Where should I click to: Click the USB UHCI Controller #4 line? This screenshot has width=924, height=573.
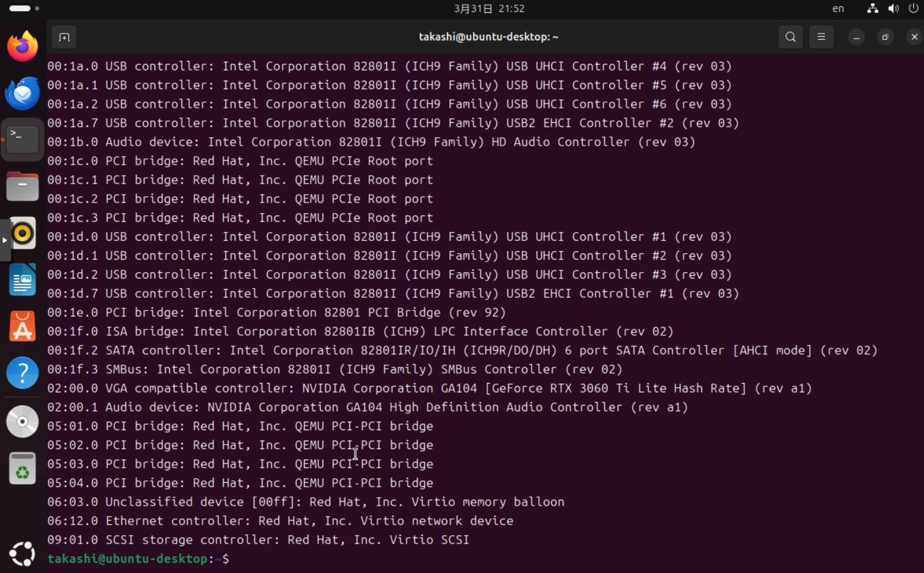click(390, 66)
